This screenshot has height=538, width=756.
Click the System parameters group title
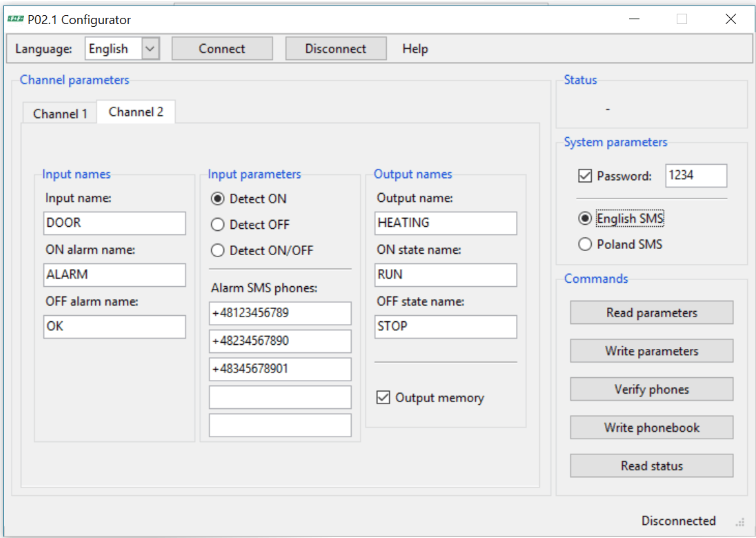coord(615,142)
